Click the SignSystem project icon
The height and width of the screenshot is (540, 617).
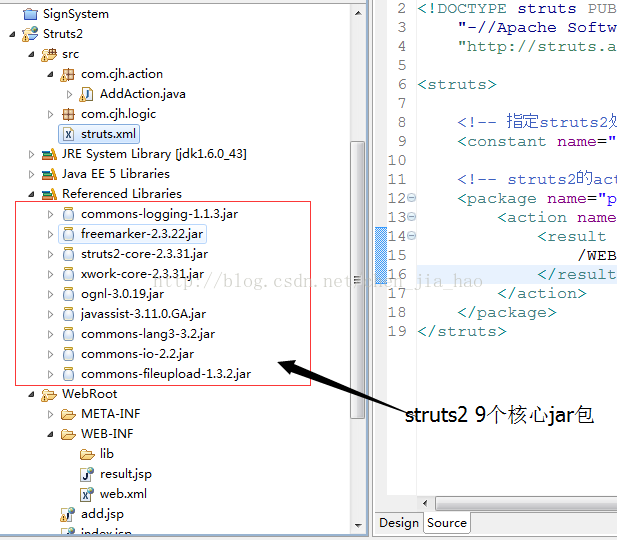(30, 14)
